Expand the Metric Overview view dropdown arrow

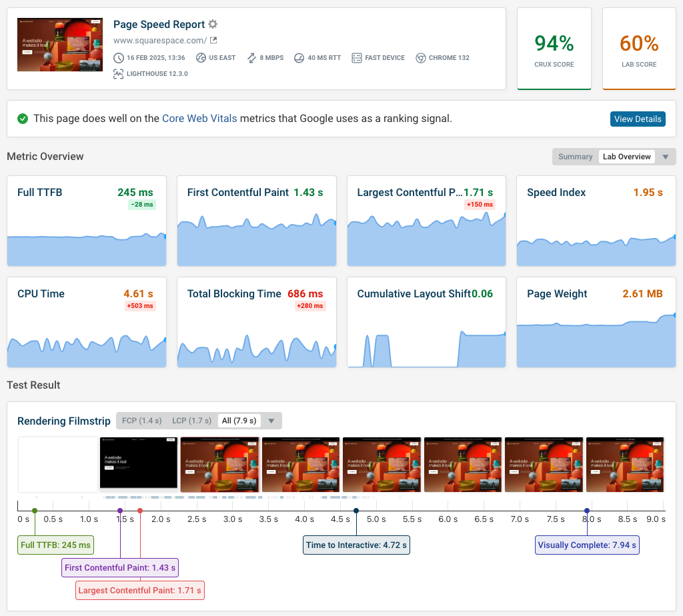tap(666, 157)
